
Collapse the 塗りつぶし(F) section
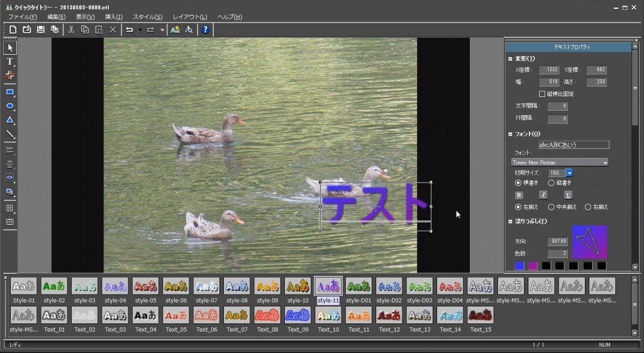tap(511, 222)
